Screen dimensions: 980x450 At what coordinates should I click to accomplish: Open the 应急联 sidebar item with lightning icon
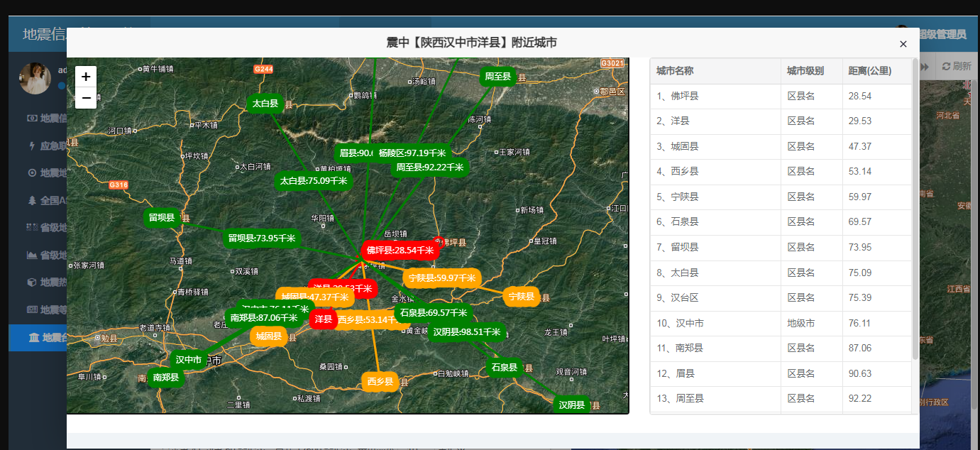coord(47,146)
